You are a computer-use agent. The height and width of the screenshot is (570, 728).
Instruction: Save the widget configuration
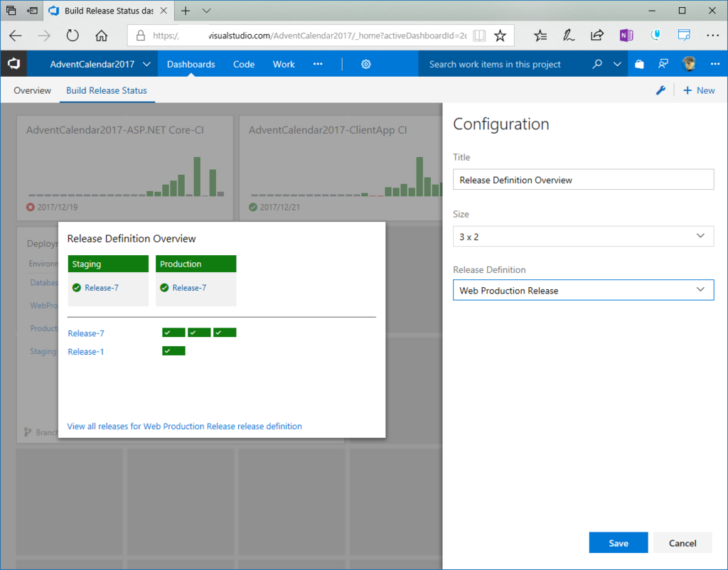[x=619, y=542]
